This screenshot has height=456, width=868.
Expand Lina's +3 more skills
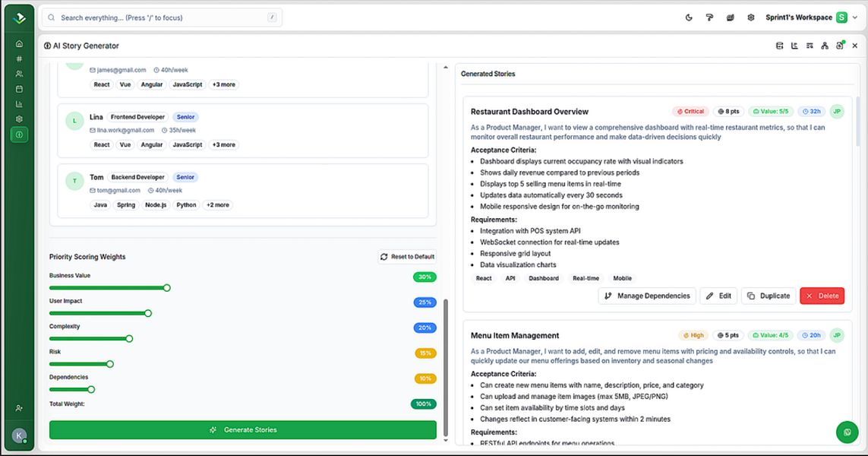pos(223,144)
